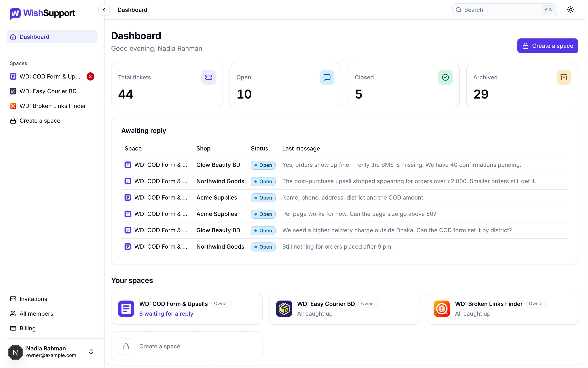Click the Last message column header

point(301,148)
